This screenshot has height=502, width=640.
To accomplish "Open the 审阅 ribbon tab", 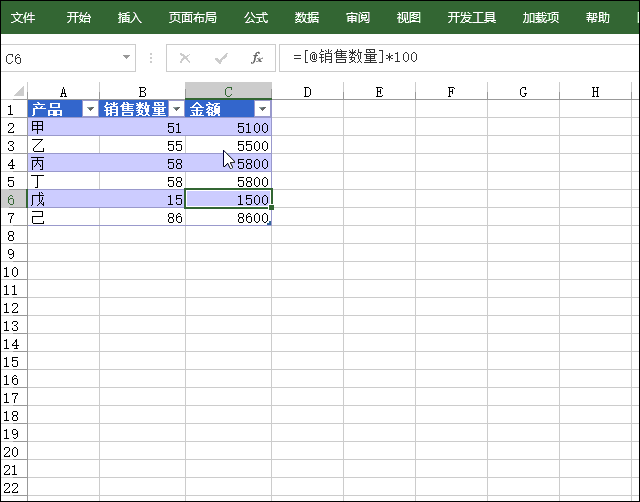I will click(358, 18).
